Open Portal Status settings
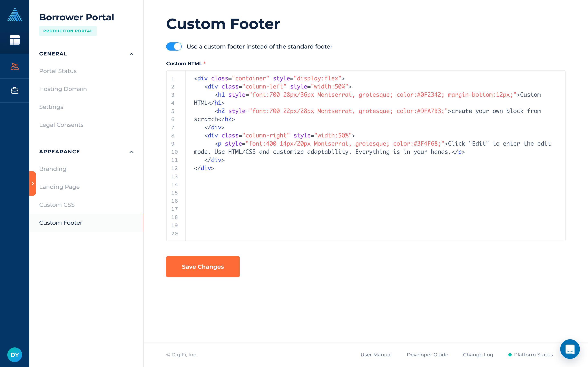Image resolution: width=588 pixels, height=367 pixels. pos(58,71)
